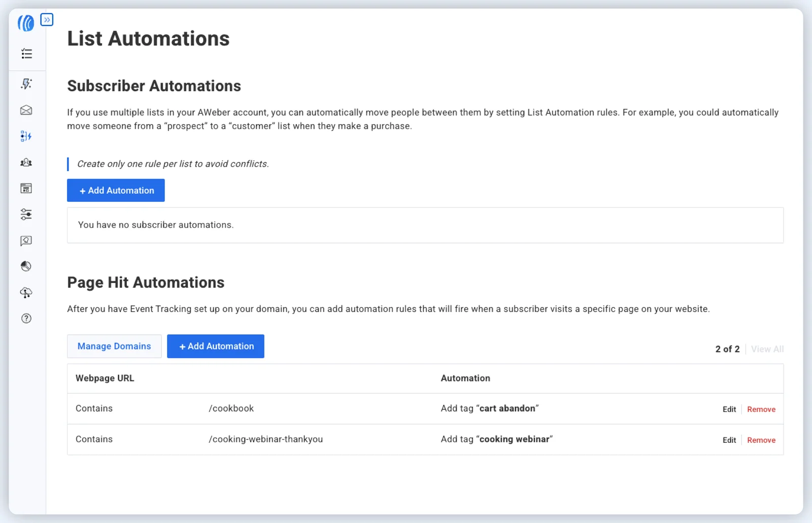This screenshot has width=812, height=523.
Task: Open the landing pages and forms icon
Action: point(26,188)
